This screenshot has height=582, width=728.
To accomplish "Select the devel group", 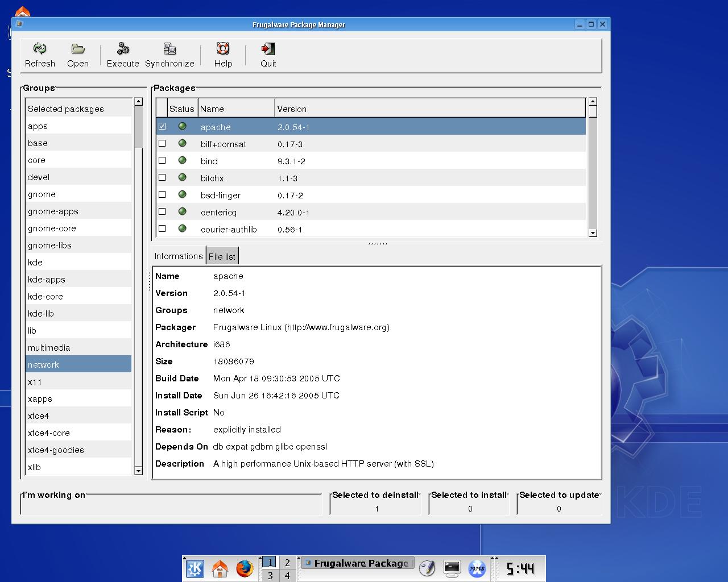I will click(x=78, y=177).
